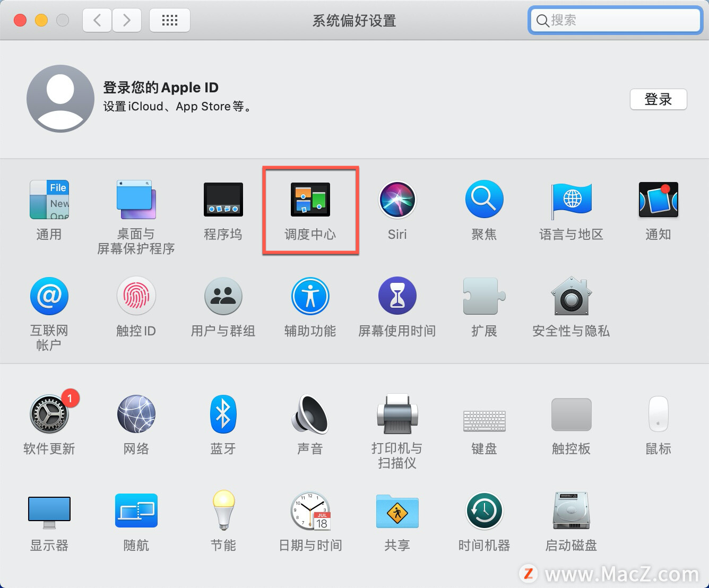Minimize window with the yellow button
The height and width of the screenshot is (588, 709).
[41, 20]
